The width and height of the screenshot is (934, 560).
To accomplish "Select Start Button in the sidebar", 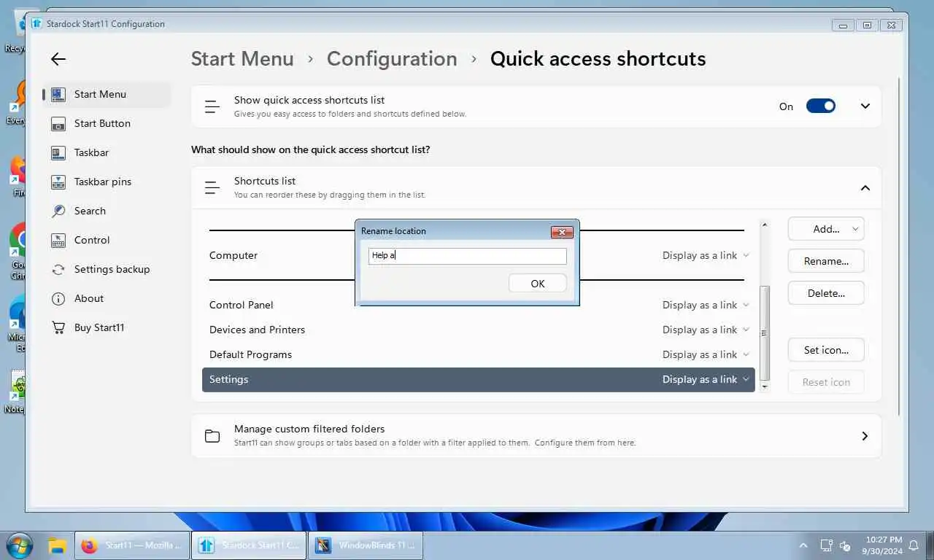I will coord(107,123).
